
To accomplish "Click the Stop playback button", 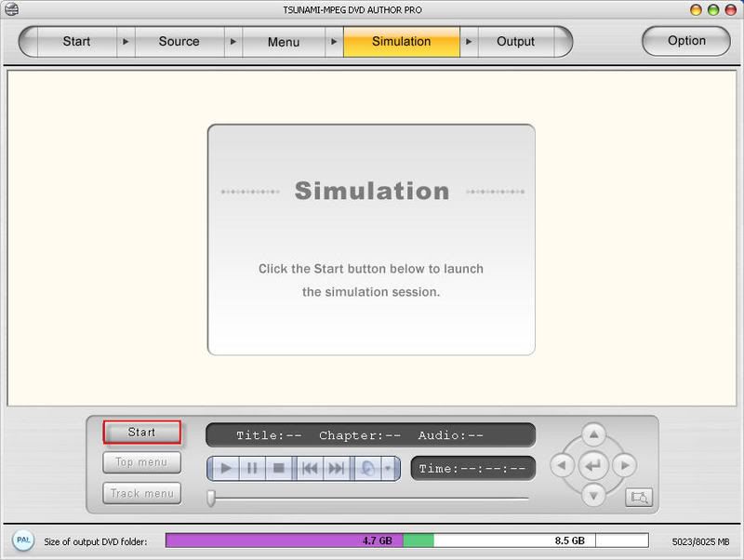I will click(x=278, y=469).
